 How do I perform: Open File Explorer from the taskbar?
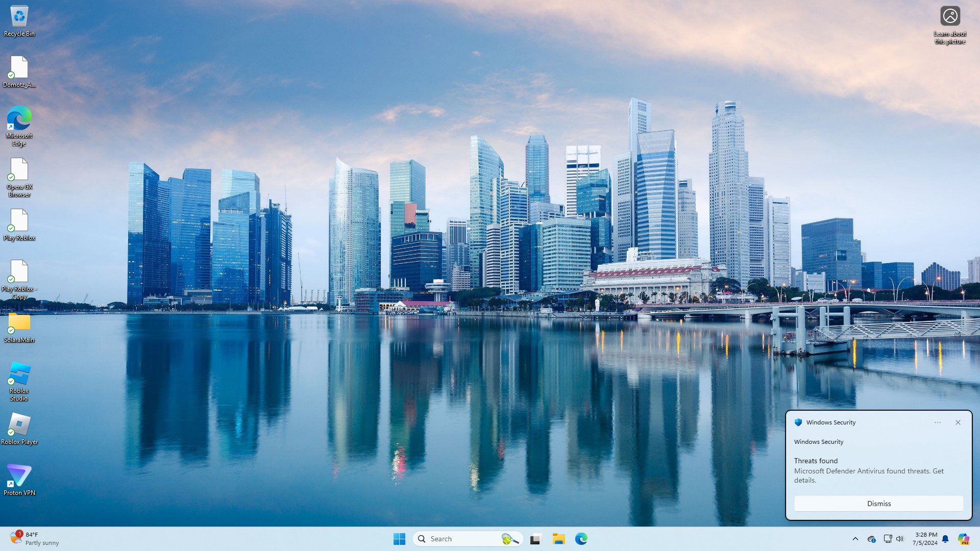[558, 539]
